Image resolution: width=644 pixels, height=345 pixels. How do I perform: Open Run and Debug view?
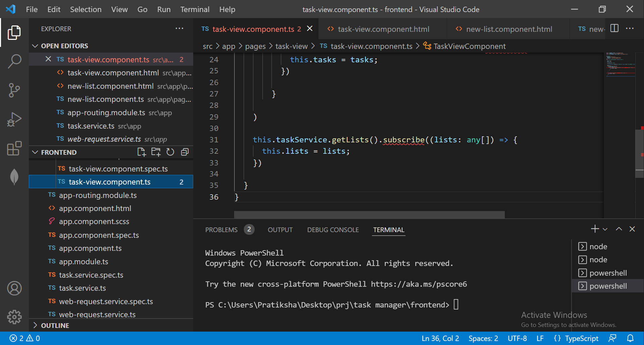pos(14,119)
